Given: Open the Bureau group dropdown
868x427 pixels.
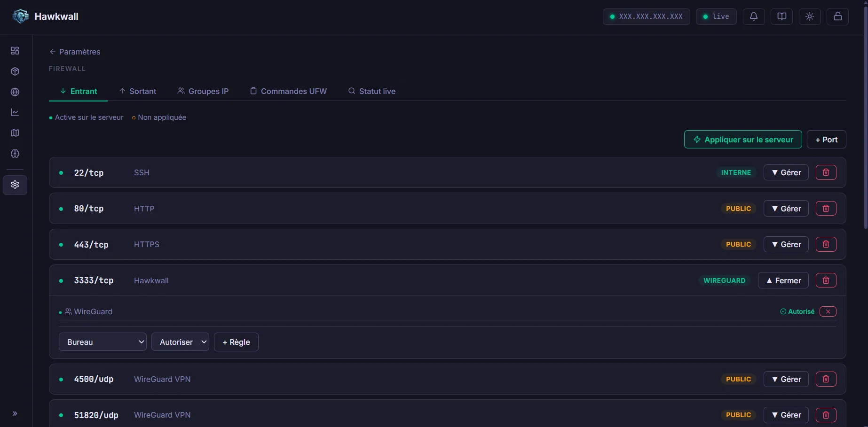Looking at the screenshot, I should pyautogui.click(x=103, y=342).
